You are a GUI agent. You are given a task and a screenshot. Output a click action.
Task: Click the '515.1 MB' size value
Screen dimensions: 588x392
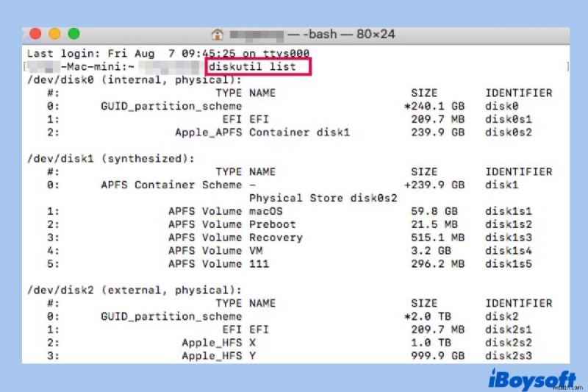coord(437,238)
